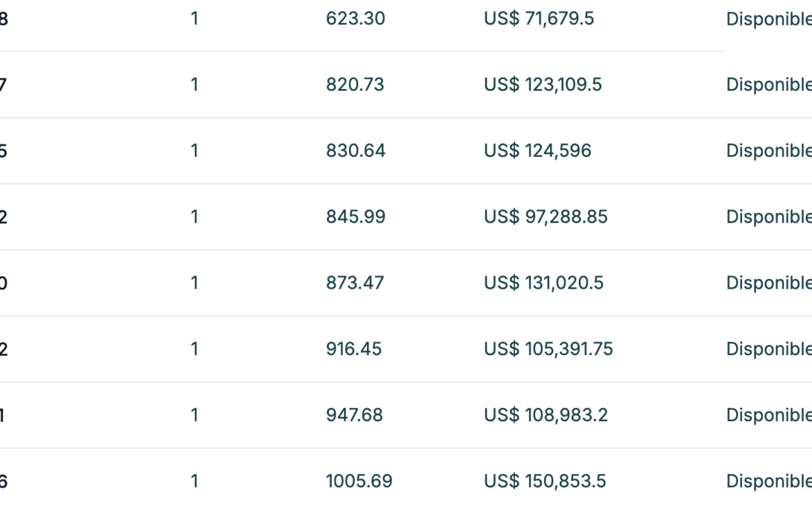This screenshot has width=812, height=512.
Task: Click the US$ 123,109.5 price
Action: [543, 85]
